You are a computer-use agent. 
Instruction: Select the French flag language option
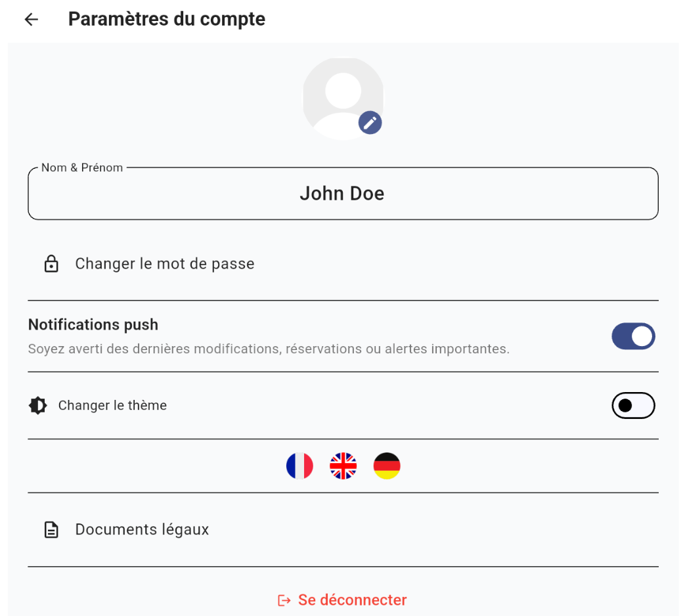300,466
